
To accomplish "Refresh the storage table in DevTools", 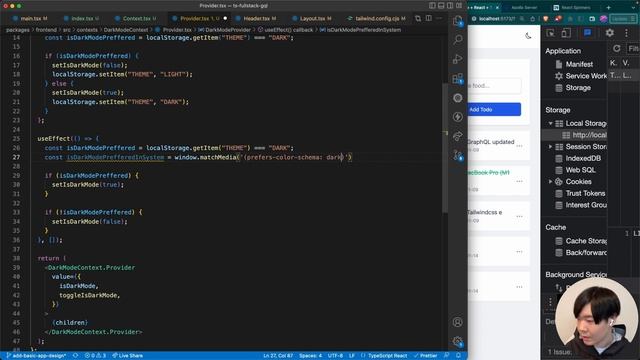I will [x=617, y=49].
